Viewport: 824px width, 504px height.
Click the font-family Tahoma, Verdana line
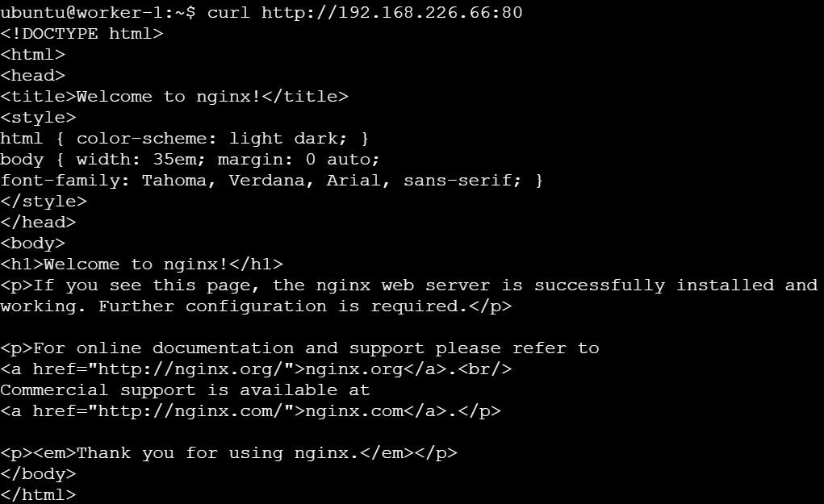click(x=272, y=181)
